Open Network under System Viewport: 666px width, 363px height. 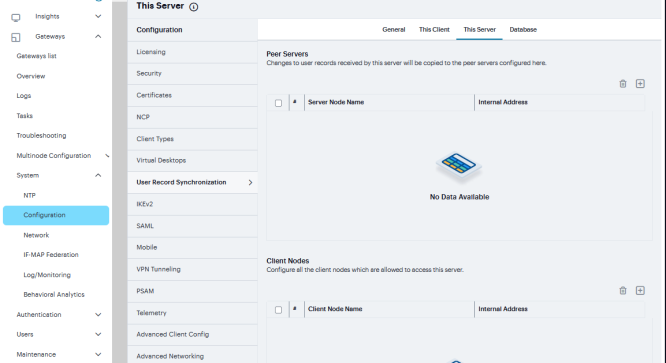(x=36, y=235)
